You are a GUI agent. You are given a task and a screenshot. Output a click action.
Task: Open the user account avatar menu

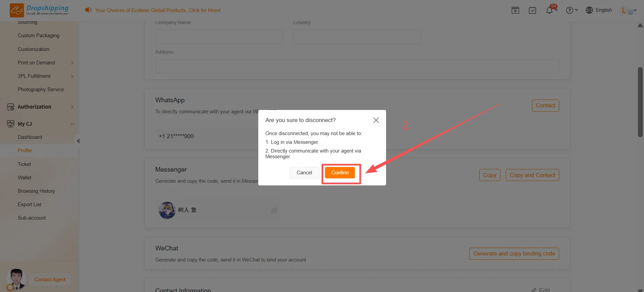point(627,10)
